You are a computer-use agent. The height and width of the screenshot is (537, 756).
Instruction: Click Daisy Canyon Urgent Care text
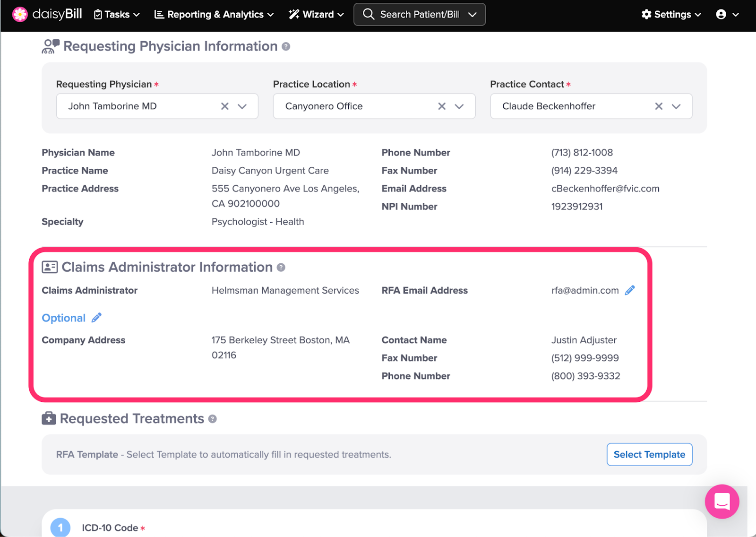270,171
